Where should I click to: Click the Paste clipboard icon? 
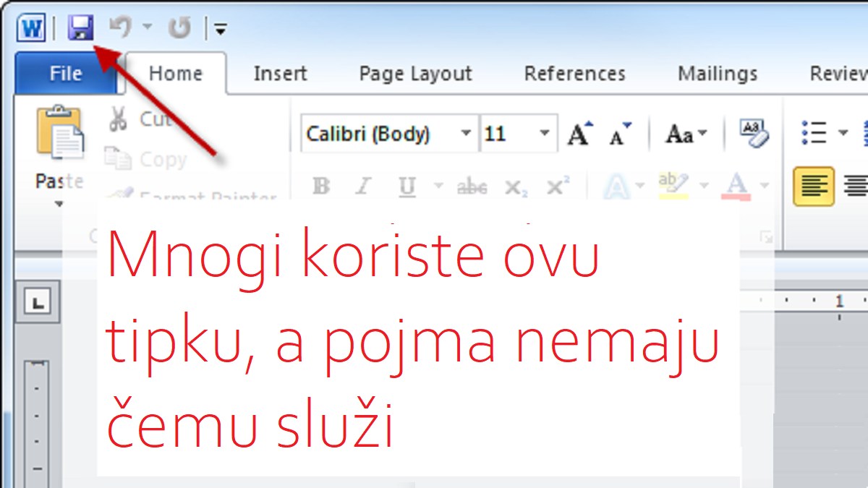coord(60,132)
